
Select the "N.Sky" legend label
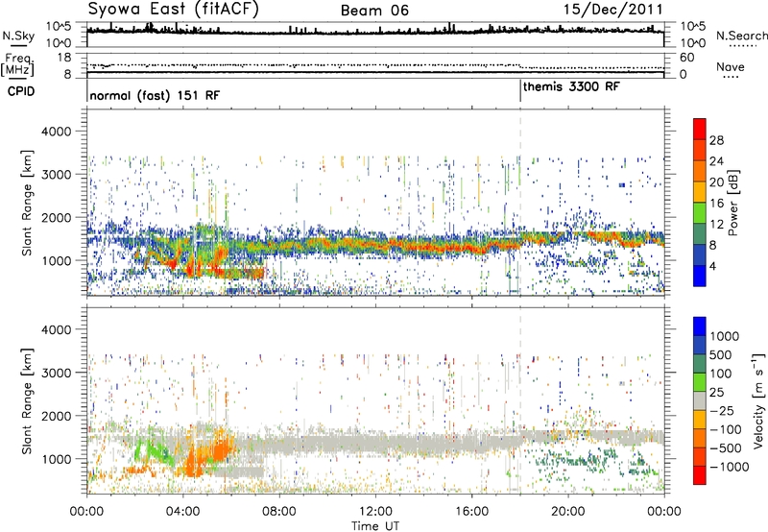coord(18,36)
